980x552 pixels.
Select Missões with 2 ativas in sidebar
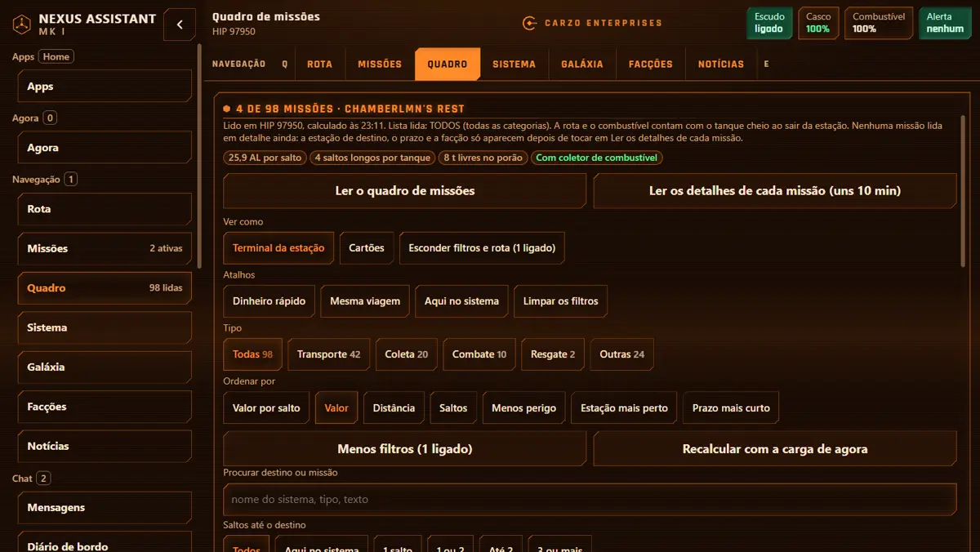point(105,248)
